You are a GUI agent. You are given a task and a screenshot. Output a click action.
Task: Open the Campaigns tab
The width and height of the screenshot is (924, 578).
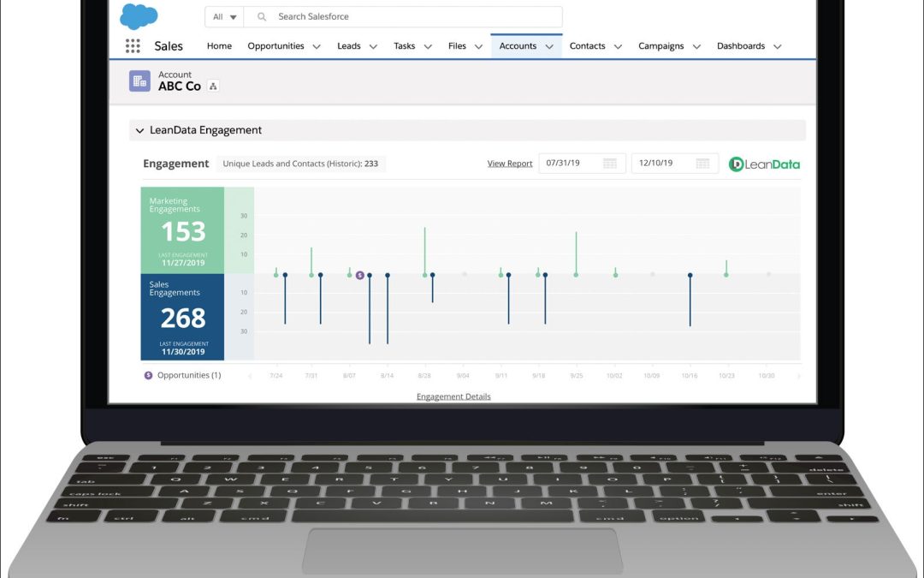click(x=661, y=46)
